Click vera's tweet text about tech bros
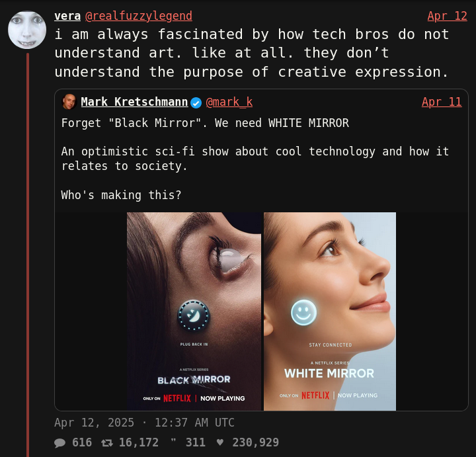Screen dimensions: 476x457 [x=251, y=53]
